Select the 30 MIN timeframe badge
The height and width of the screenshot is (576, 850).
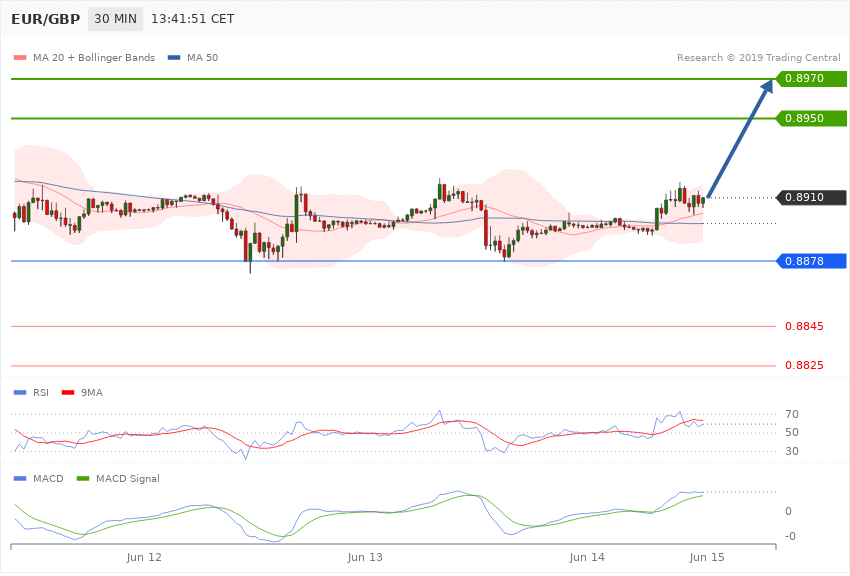pyautogui.click(x=115, y=19)
